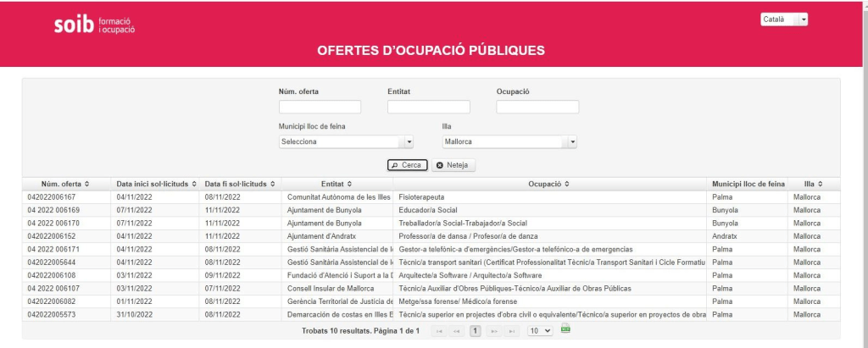This screenshot has height=348, width=868.
Task: Select page 1 in the paginator
Action: point(476,331)
